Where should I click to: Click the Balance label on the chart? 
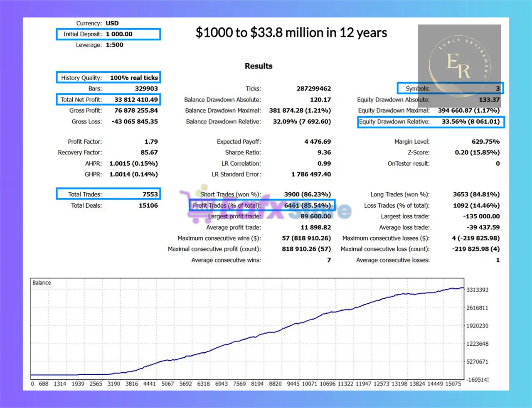42,283
